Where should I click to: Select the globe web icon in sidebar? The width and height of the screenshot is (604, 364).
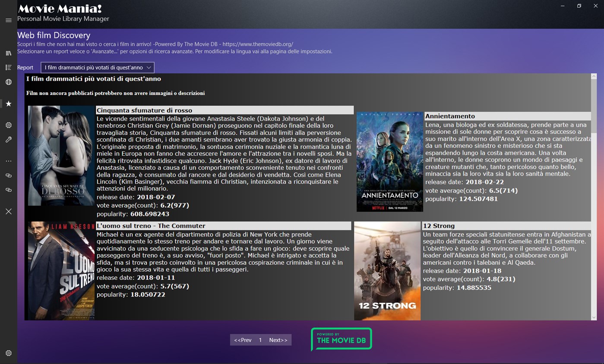tap(8, 82)
